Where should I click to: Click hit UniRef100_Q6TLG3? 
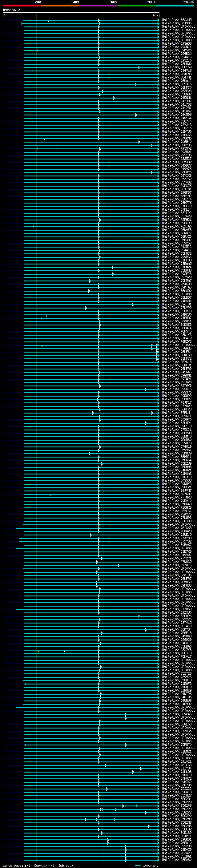point(177,765)
